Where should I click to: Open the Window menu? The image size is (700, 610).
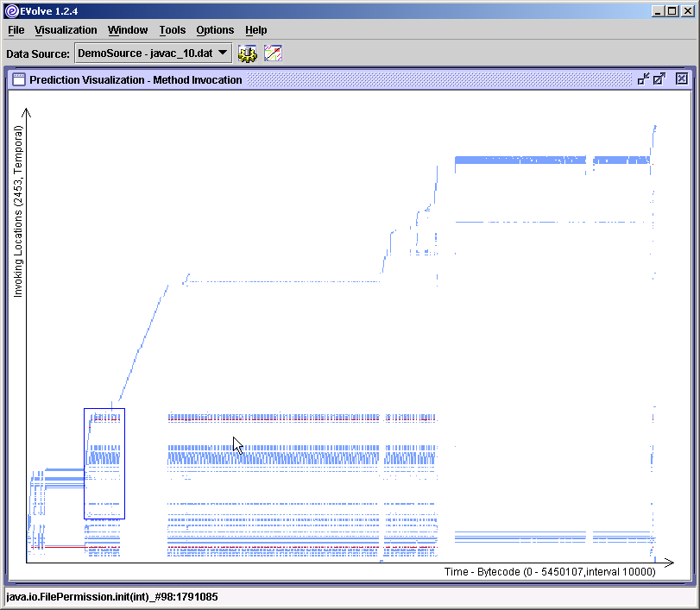127,30
